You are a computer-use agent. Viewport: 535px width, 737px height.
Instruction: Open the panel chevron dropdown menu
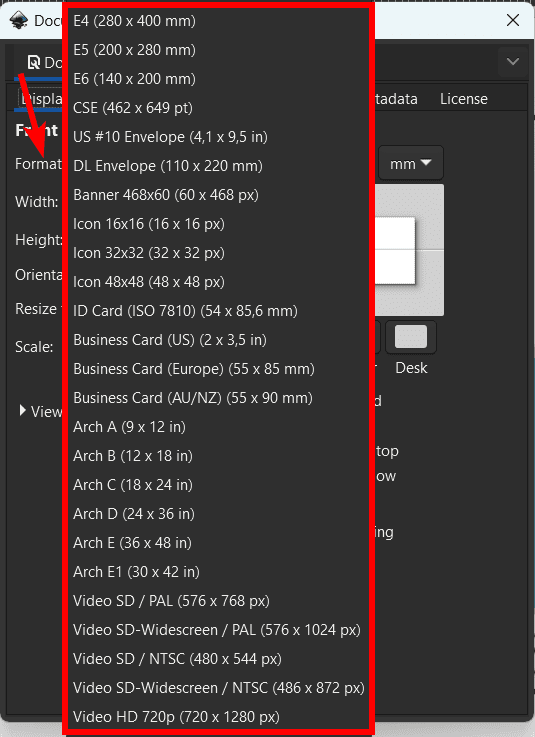click(x=512, y=62)
